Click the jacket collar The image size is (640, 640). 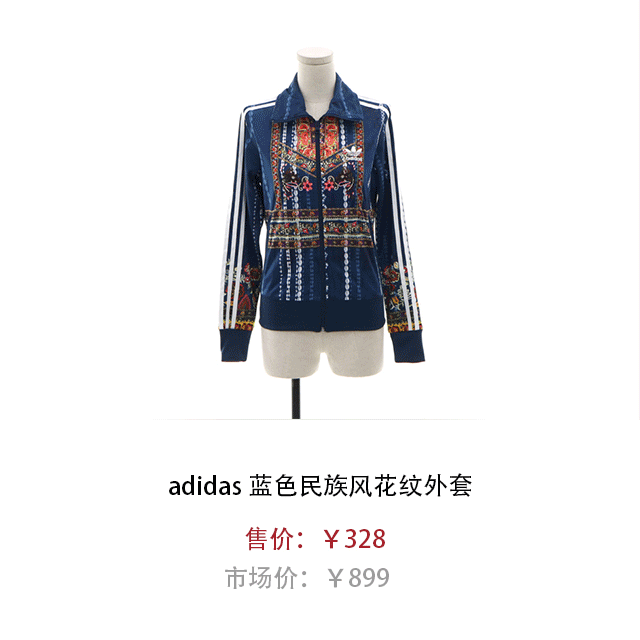coord(318,98)
